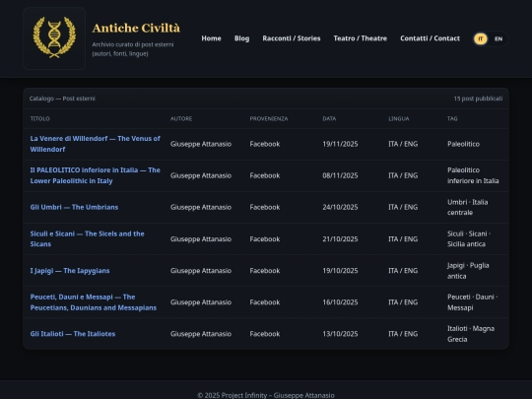Viewport: 532px width, 399px height.
Task: Click the date 21/10/2025
Action: click(340, 238)
